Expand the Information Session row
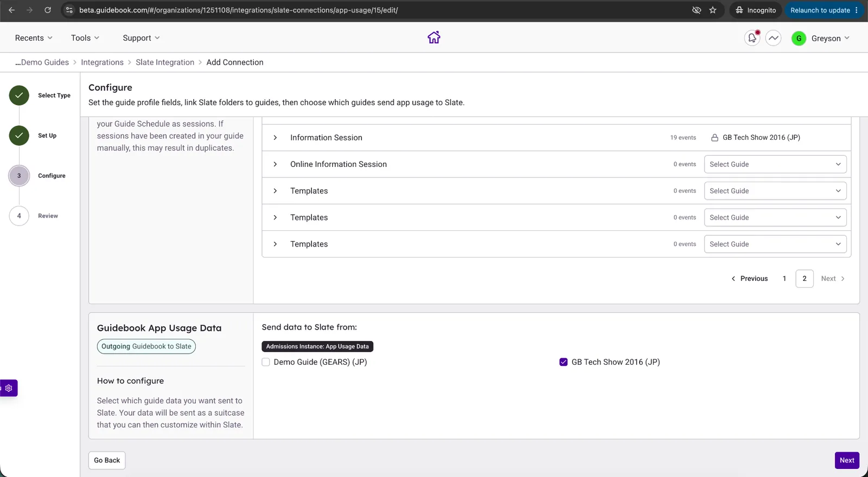The image size is (868, 477). tap(275, 138)
